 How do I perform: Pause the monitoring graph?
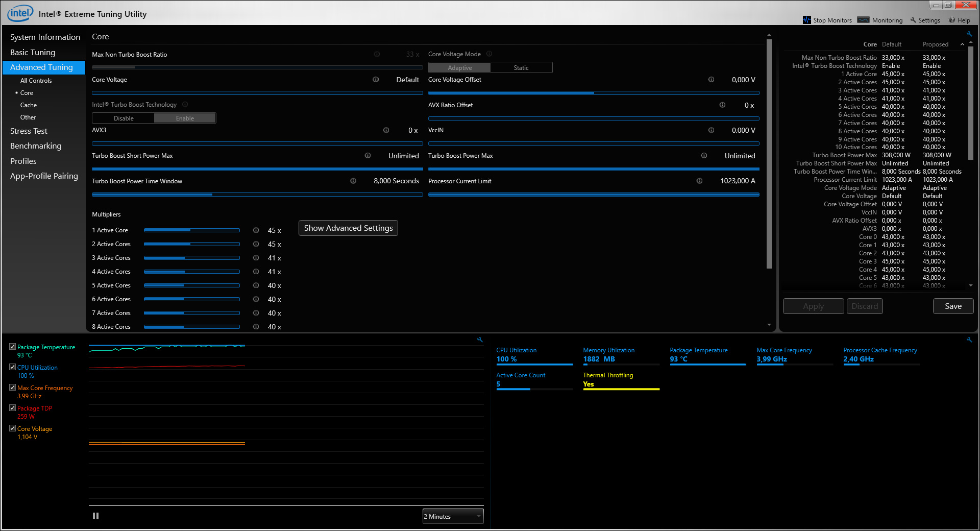coord(95,516)
